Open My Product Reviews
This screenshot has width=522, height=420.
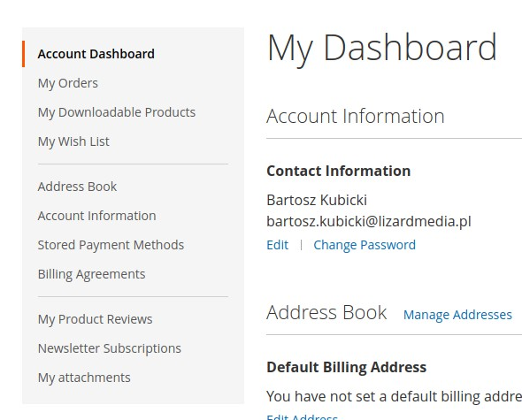point(96,319)
